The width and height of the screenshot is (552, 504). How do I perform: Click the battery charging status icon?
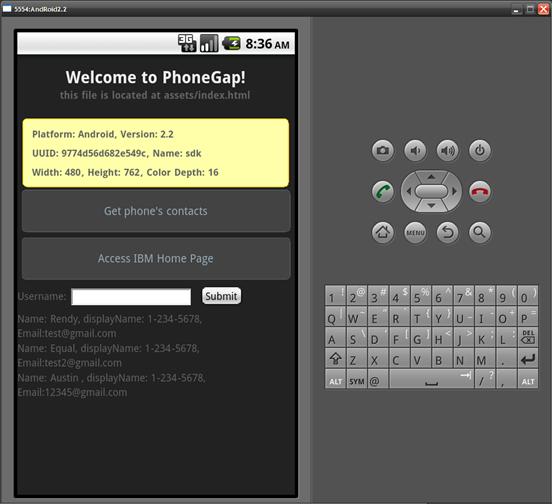(231, 44)
